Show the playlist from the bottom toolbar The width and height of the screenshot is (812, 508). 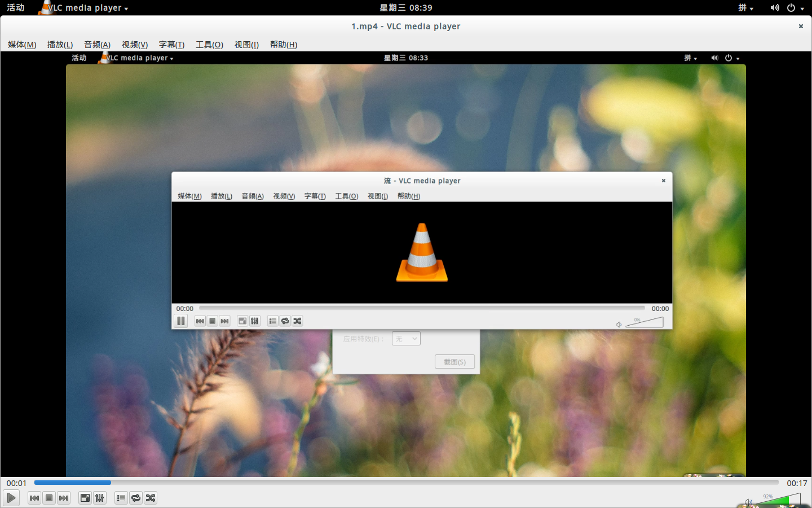pyautogui.click(x=121, y=498)
